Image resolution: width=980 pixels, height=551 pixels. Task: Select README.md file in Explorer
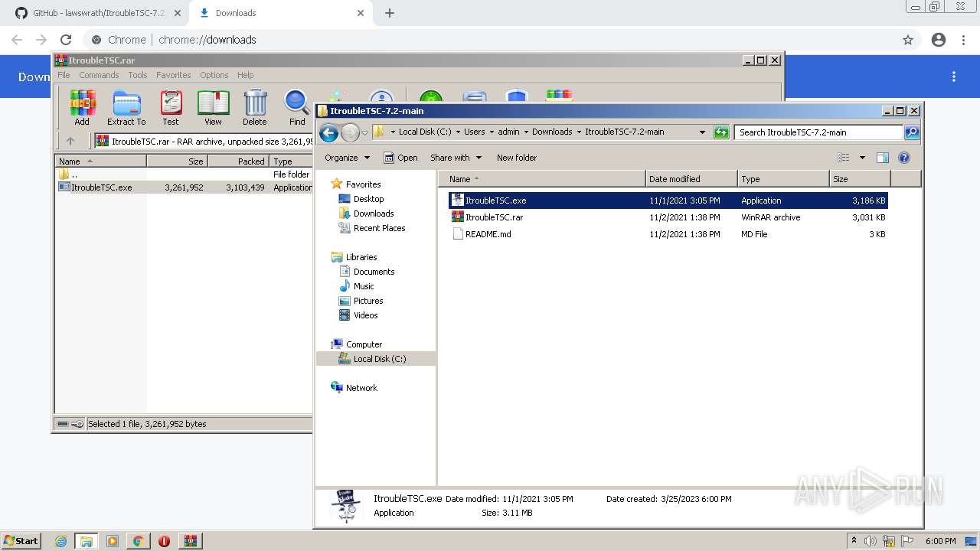click(668, 234)
